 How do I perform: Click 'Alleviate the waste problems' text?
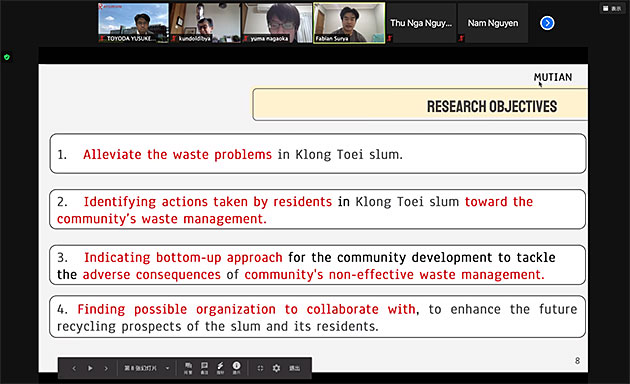pyautogui.click(x=177, y=154)
